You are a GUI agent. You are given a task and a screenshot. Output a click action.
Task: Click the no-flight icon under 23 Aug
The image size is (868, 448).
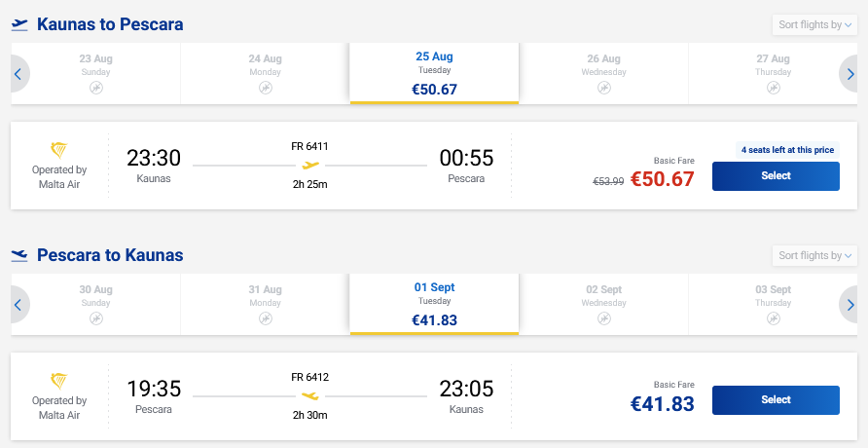[96, 88]
